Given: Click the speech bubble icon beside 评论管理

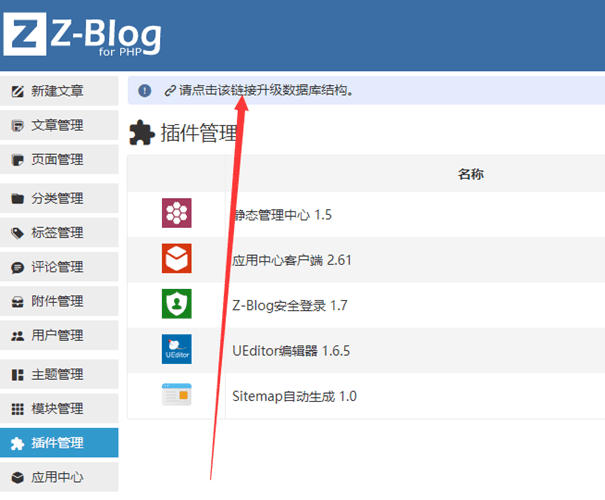Looking at the screenshot, I should click(17, 267).
